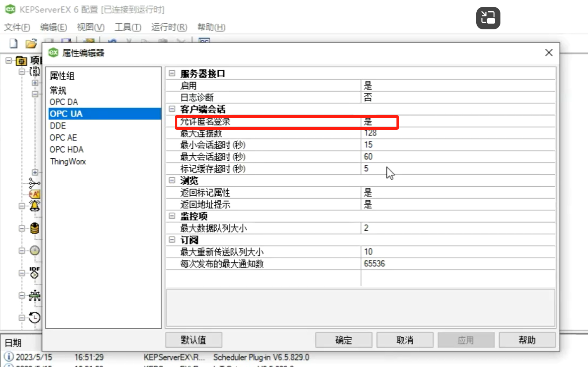The image size is (588, 367).
Task: Click the project root icon in the tree
Action: pyautogui.click(x=21, y=60)
